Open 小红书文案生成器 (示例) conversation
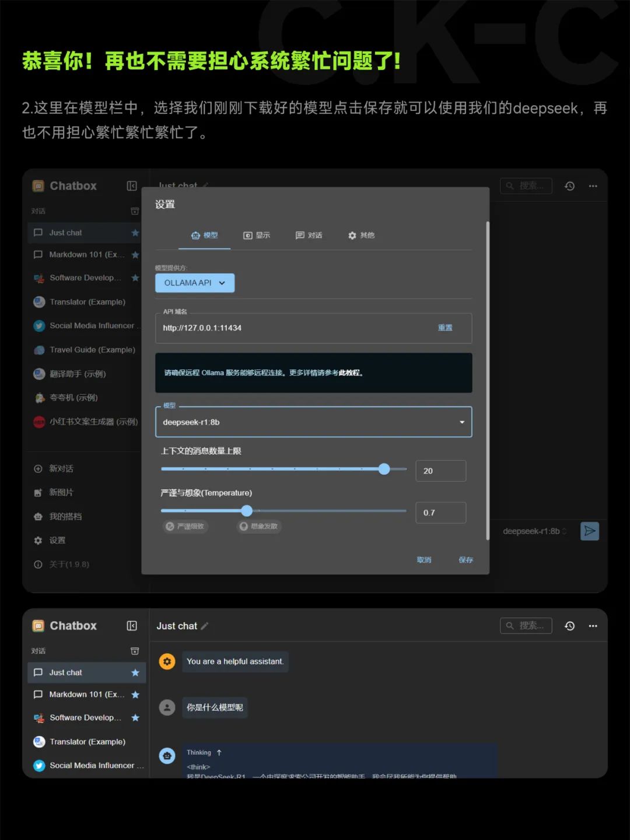This screenshot has height=840, width=630. pos(85,421)
